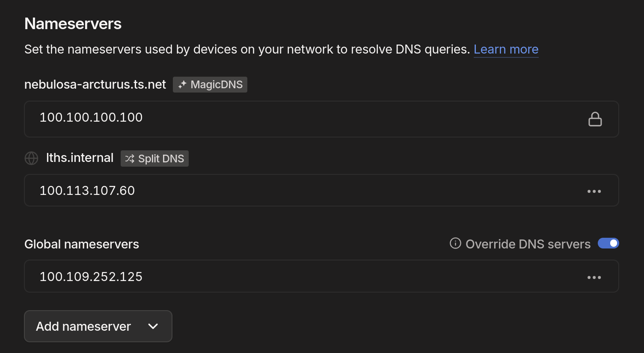Click the chevron on the Add nameserver button
The height and width of the screenshot is (353, 644).
coord(152,326)
